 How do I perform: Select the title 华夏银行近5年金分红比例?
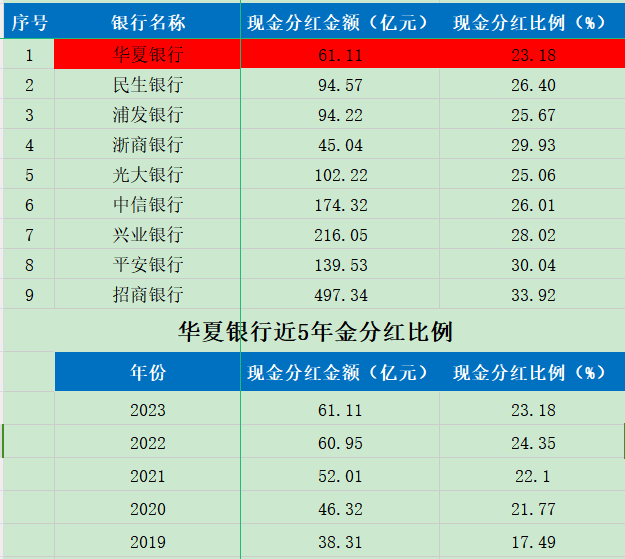[x=315, y=331]
